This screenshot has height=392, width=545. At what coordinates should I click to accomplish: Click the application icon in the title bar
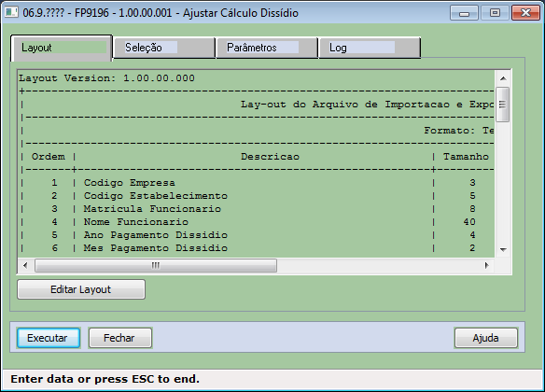tap(11, 12)
